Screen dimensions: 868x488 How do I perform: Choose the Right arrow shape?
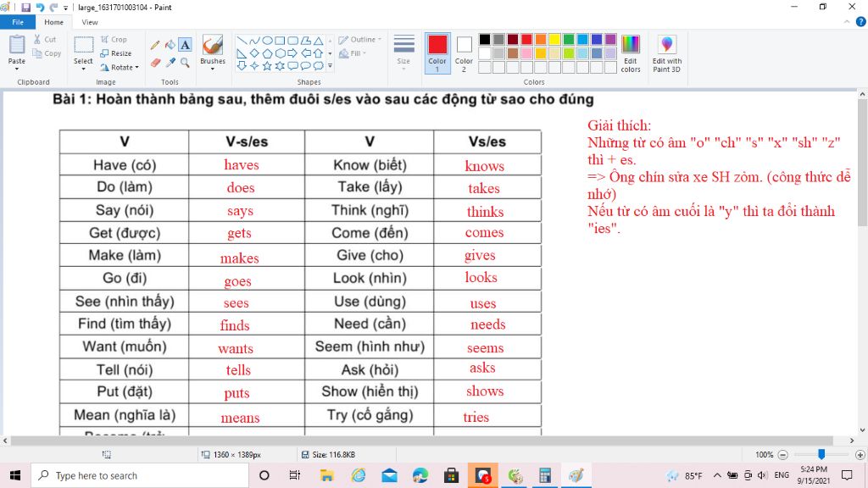tap(292, 53)
